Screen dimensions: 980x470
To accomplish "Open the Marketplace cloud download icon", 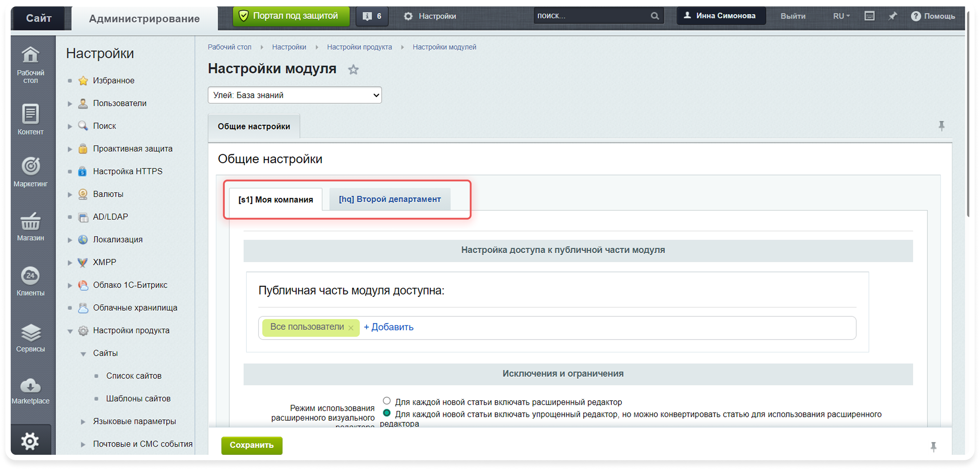I will point(31,386).
